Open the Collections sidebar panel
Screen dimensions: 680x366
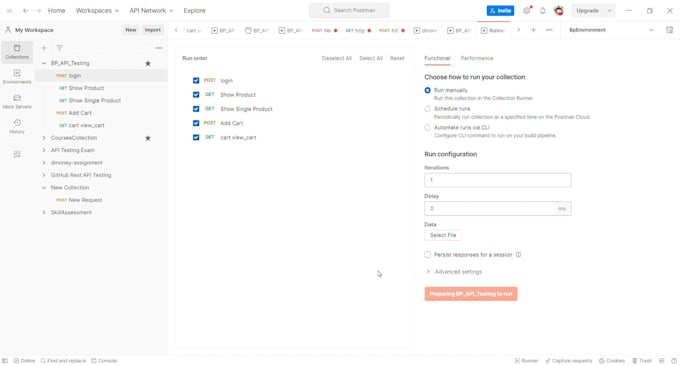(17, 52)
